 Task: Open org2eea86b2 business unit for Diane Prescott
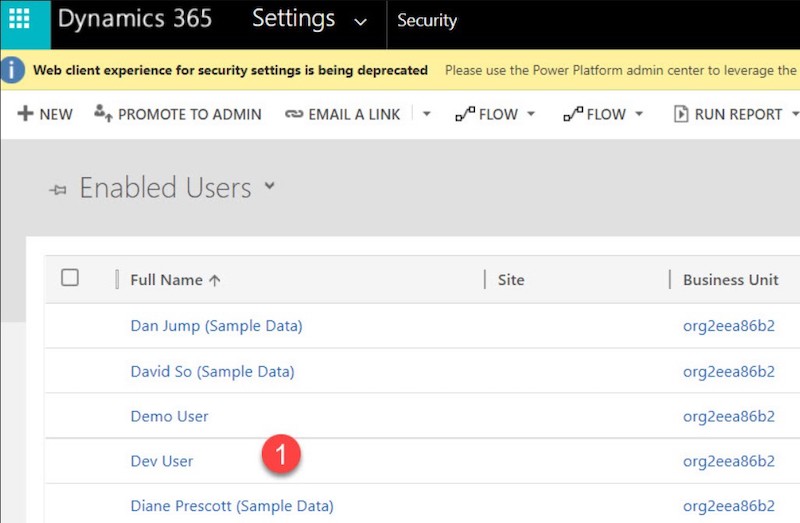pyautogui.click(x=729, y=506)
